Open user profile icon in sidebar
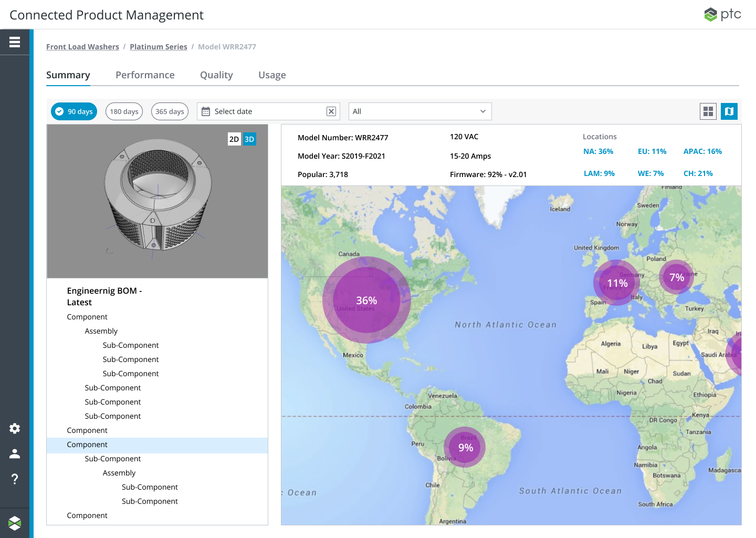Screen dimensions: 756x538 pos(15,453)
